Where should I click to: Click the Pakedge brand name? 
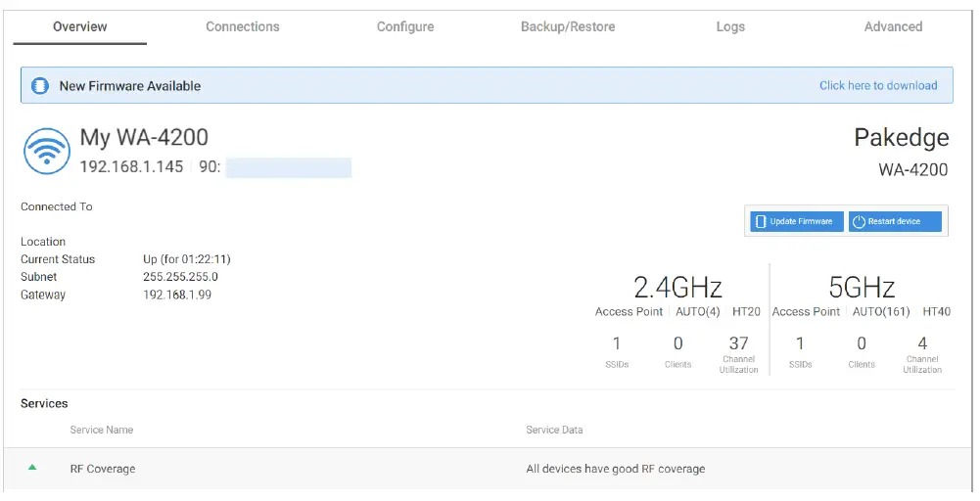(902, 138)
